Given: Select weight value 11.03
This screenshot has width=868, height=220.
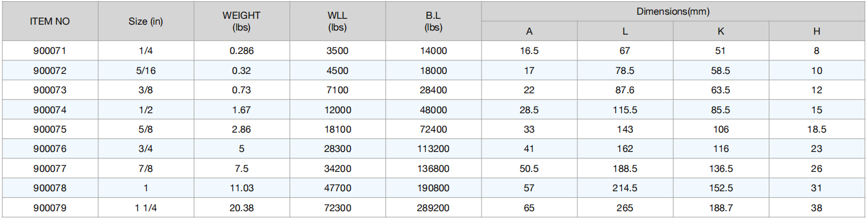Looking at the screenshot, I should (x=241, y=188).
